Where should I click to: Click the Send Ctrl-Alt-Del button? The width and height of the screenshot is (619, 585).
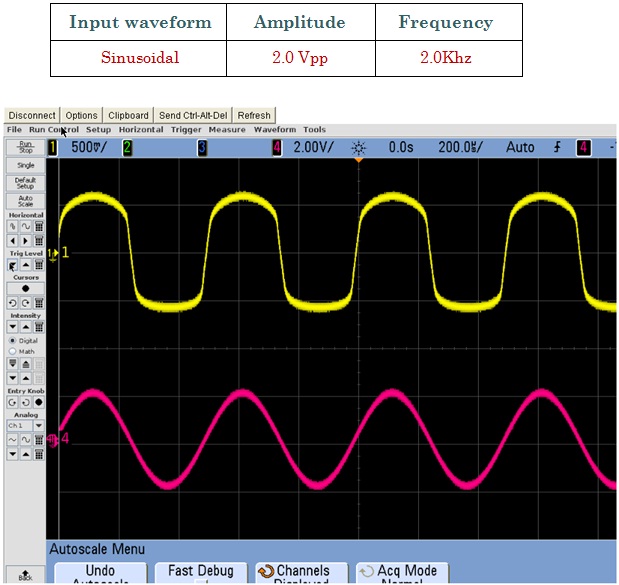tap(193, 116)
